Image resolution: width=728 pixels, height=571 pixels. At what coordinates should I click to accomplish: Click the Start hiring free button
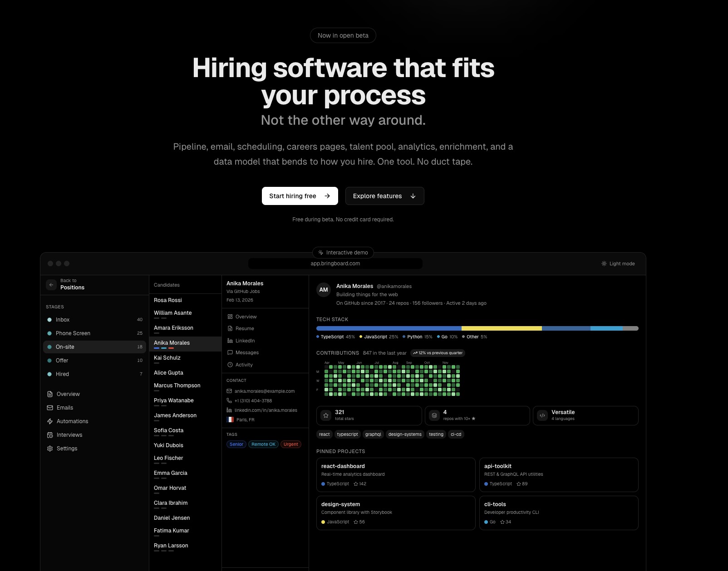click(x=300, y=196)
